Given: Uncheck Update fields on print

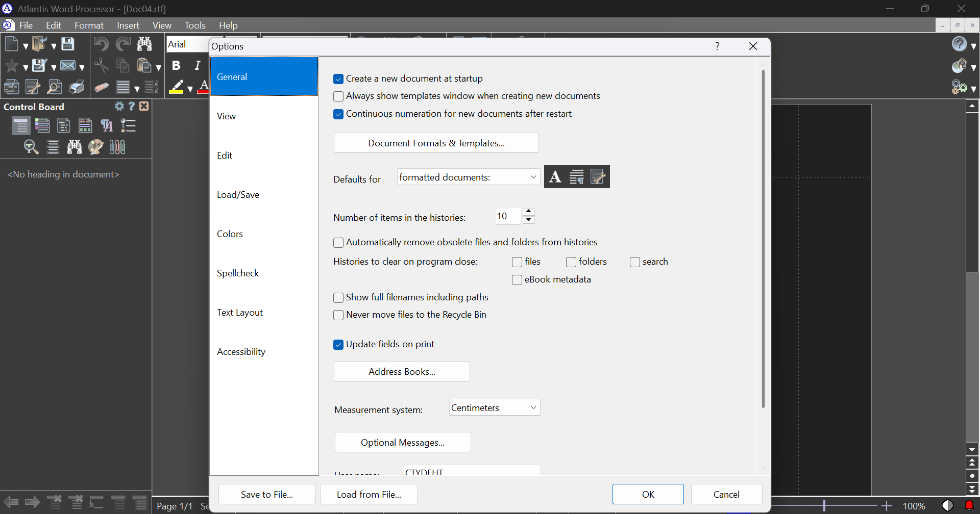Looking at the screenshot, I should click(338, 345).
